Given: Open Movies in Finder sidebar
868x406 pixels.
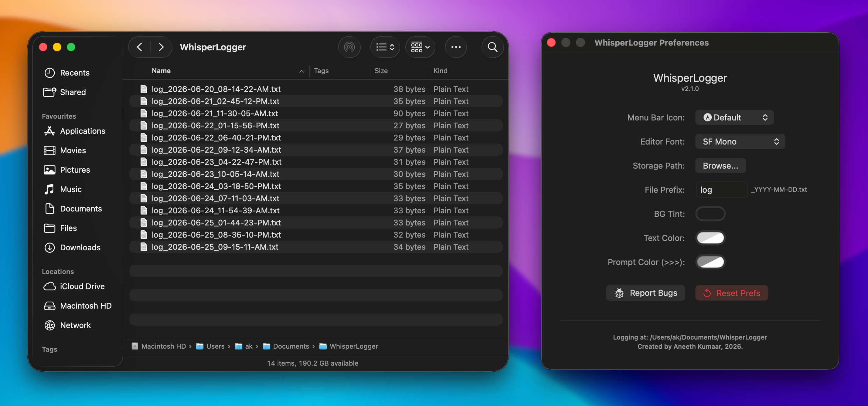Looking at the screenshot, I should pyautogui.click(x=65, y=150).
